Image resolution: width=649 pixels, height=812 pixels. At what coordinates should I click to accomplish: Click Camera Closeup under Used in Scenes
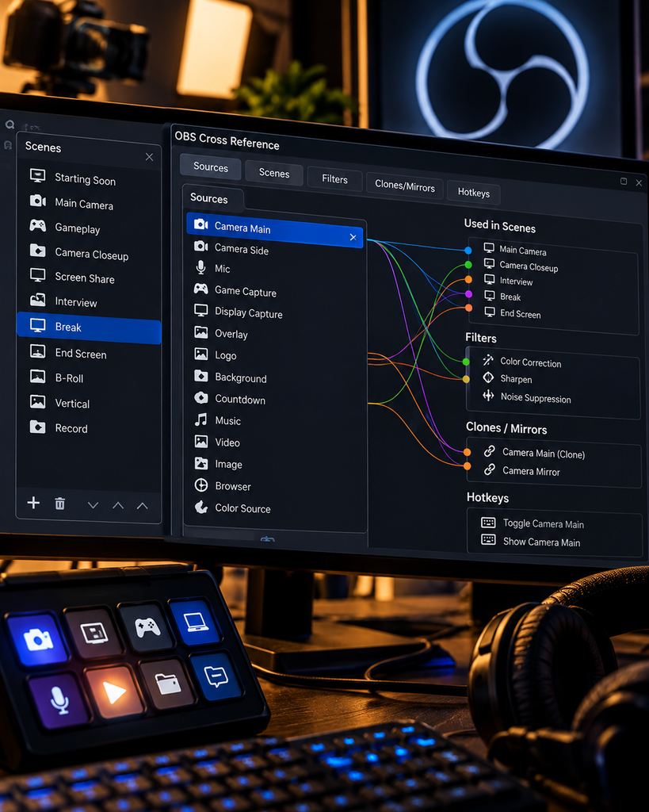[x=529, y=266]
